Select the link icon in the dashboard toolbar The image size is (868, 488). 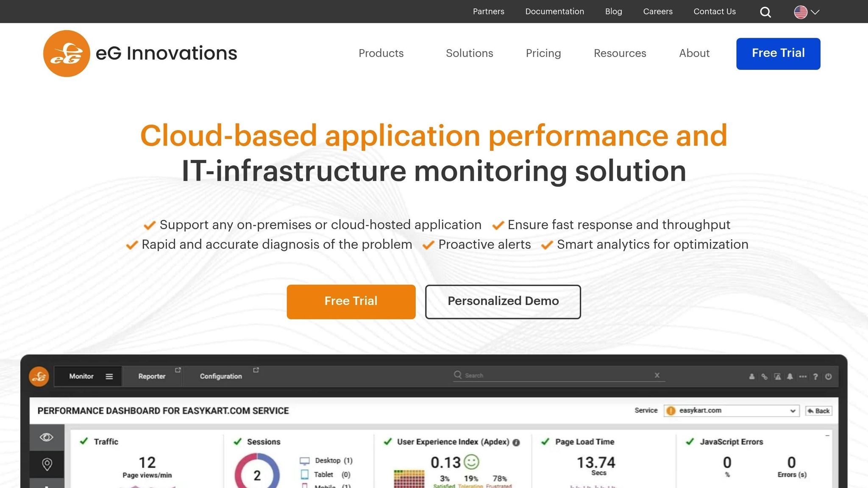pyautogui.click(x=765, y=376)
